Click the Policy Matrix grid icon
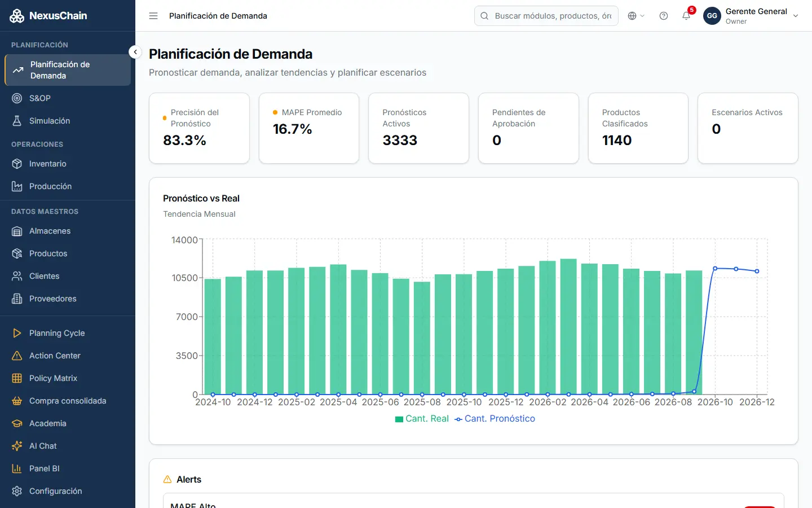812x508 pixels. (x=17, y=378)
